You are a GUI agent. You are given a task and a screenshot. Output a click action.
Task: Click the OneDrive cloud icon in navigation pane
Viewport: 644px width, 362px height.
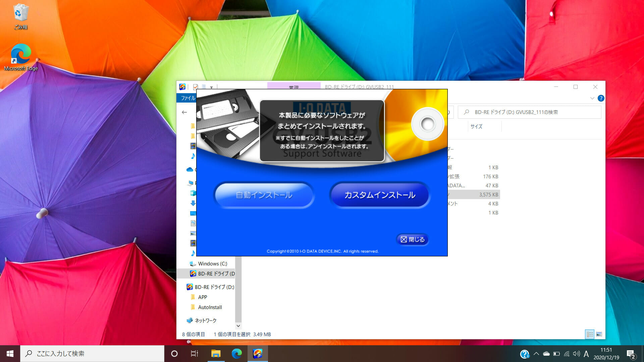(190, 170)
